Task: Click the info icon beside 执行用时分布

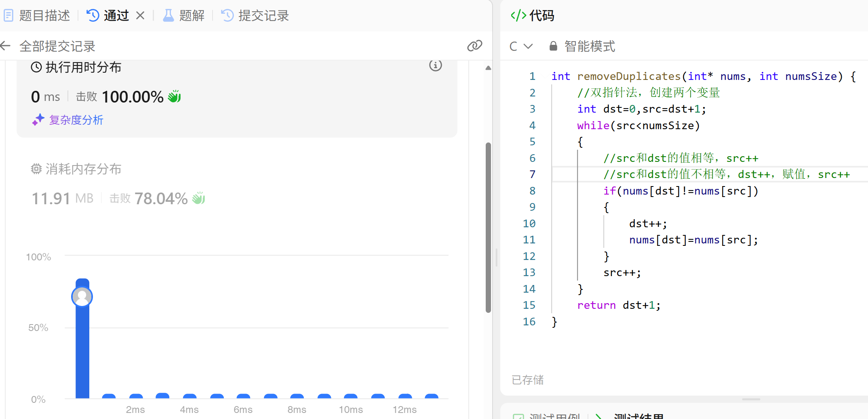Action: tap(436, 65)
